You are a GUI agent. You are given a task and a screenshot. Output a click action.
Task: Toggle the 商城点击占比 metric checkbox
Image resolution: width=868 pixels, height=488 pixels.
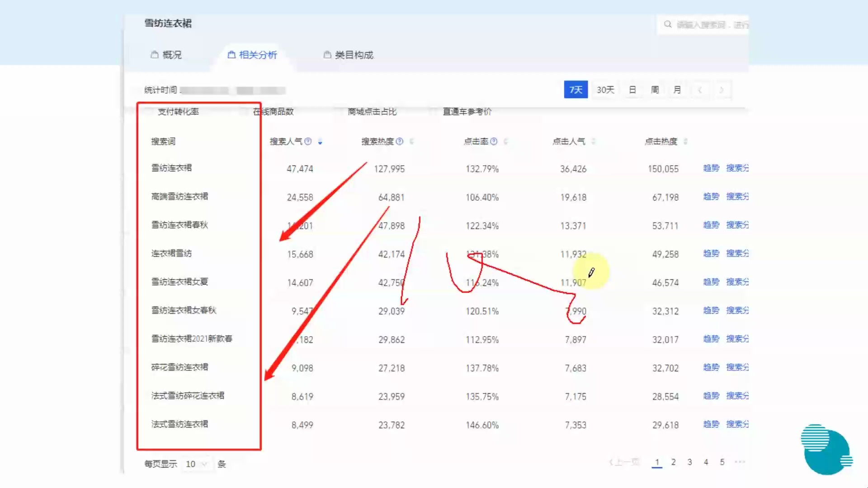coord(340,112)
